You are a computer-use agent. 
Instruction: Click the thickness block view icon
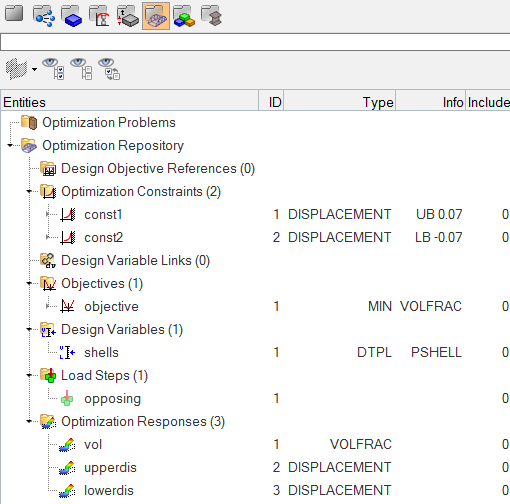pos(128,17)
